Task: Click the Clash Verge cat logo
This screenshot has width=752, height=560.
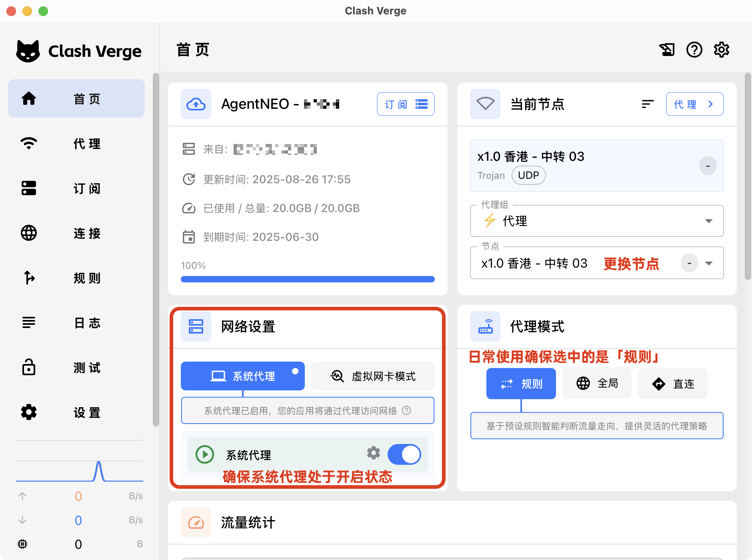Action: click(x=28, y=51)
